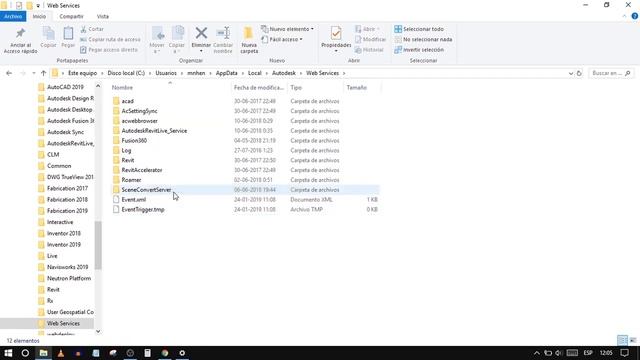Sort by Tamaño column header
This screenshot has width=640, height=360.
point(357,88)
